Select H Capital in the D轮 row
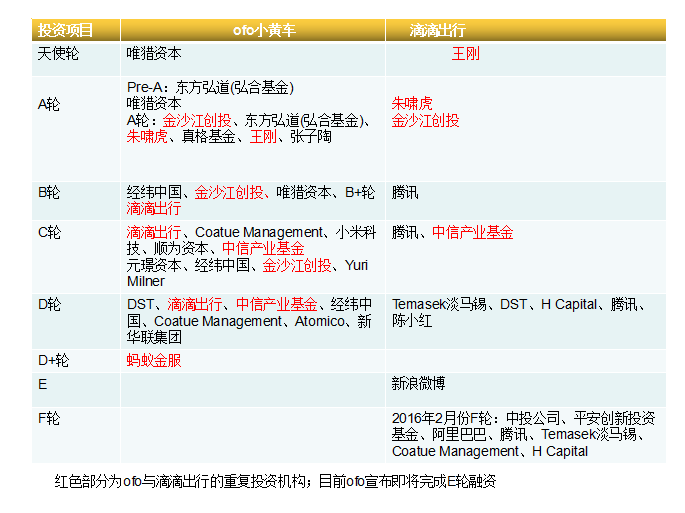 [x=569, y=304]
